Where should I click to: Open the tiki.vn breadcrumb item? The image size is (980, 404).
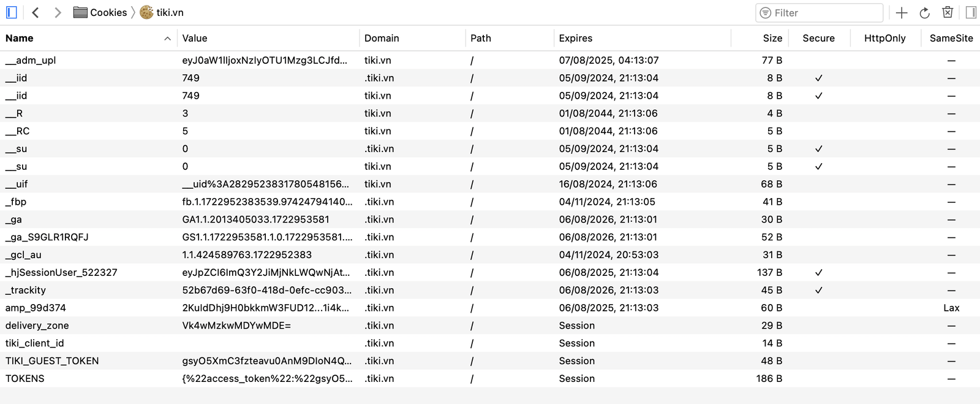[170, 12]
